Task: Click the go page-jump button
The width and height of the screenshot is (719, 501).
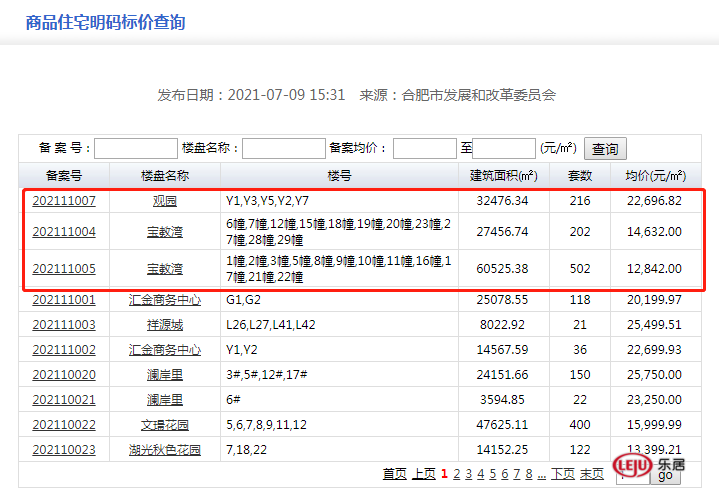Action: pos(666,476)
